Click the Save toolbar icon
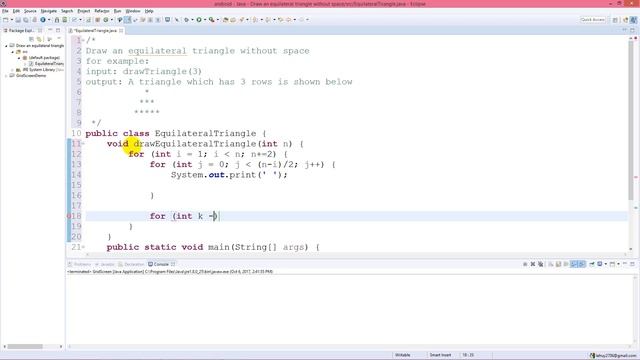This screenshot has height=360, width=640. 18,20
